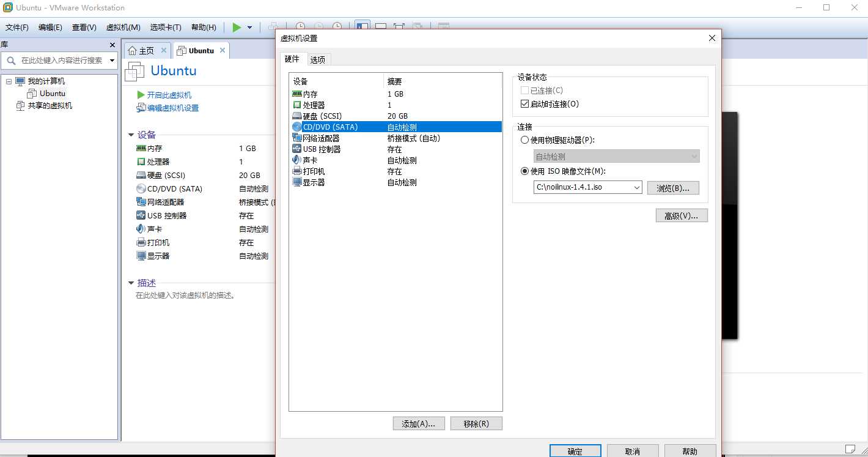The width and height of the screenshot is (868, 457).
Task: Click 声卡 icon in Ubuntu tab device list
Action: [141, 229]
